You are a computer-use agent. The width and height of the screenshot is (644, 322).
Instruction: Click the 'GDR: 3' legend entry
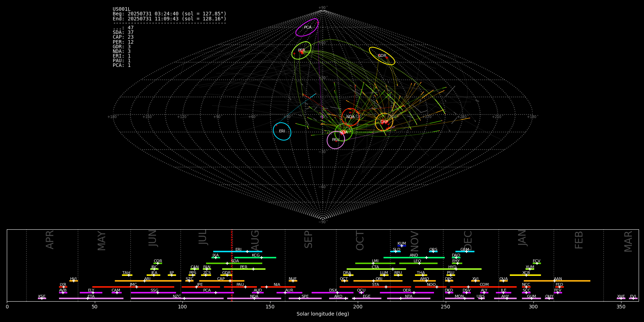point(122,47)
